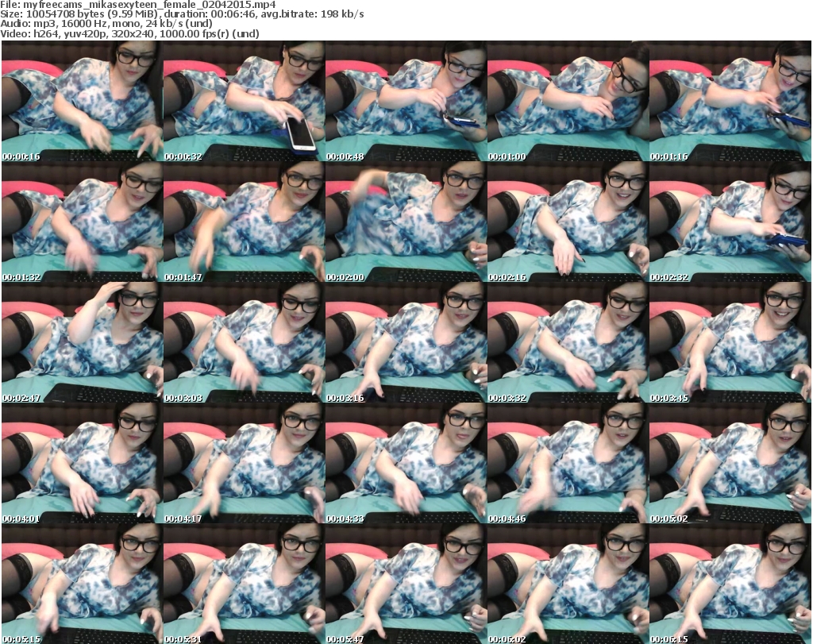Open the thumbnail stamped 00:00:32
This screenshot has width=813, height=644.
[x=245, y=101]
